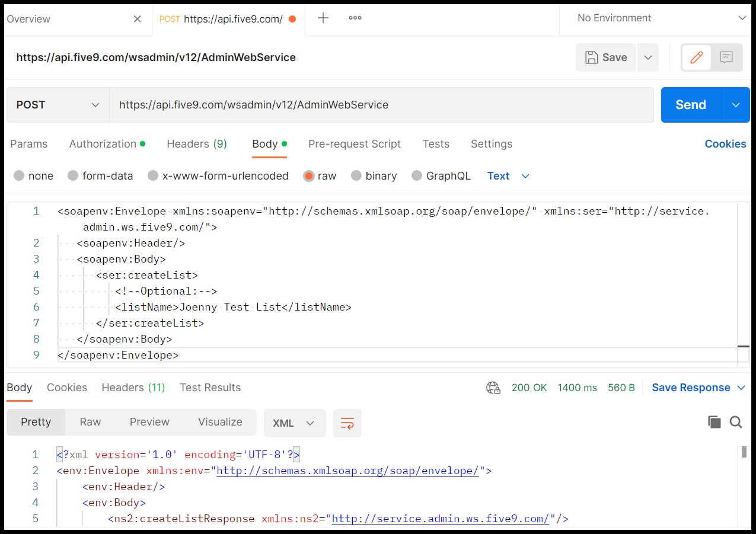The image size is (756, 534).
Task: Switch to the Overview tab
Action: coord(28,19)
